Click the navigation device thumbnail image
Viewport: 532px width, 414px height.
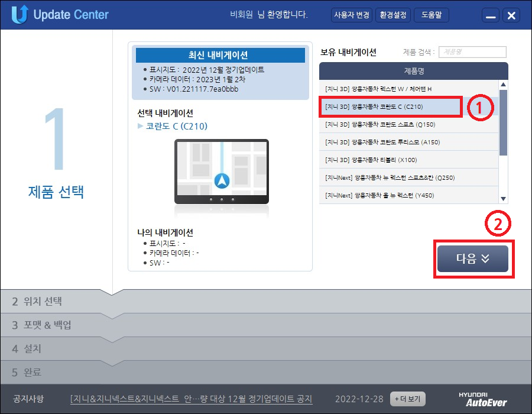point(222,172)
